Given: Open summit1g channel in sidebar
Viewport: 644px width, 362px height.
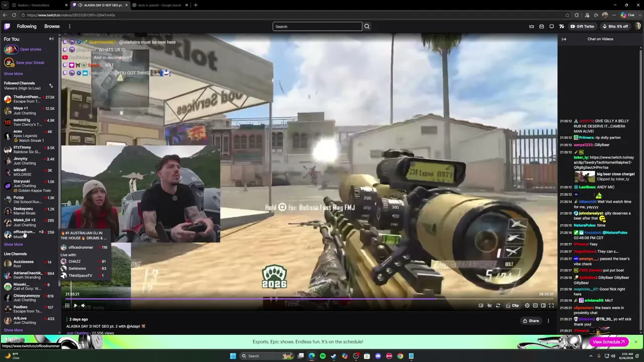Looking at the screenshot, I should (x=30, y=122).
